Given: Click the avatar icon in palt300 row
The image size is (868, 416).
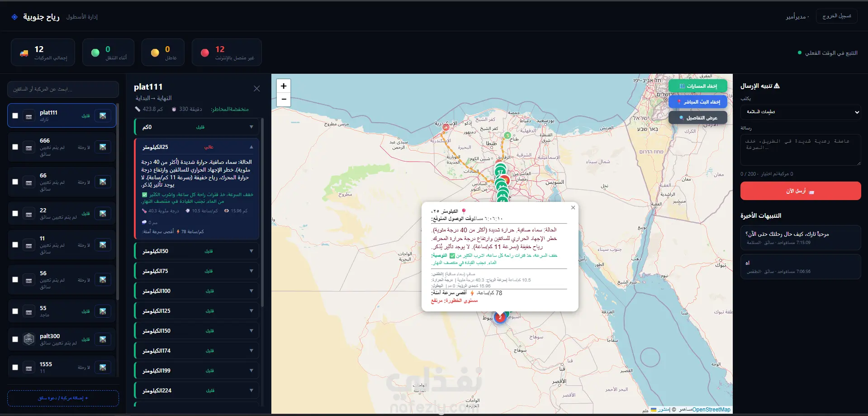Looking at the screenshot, I should click(x=29, y=339).
